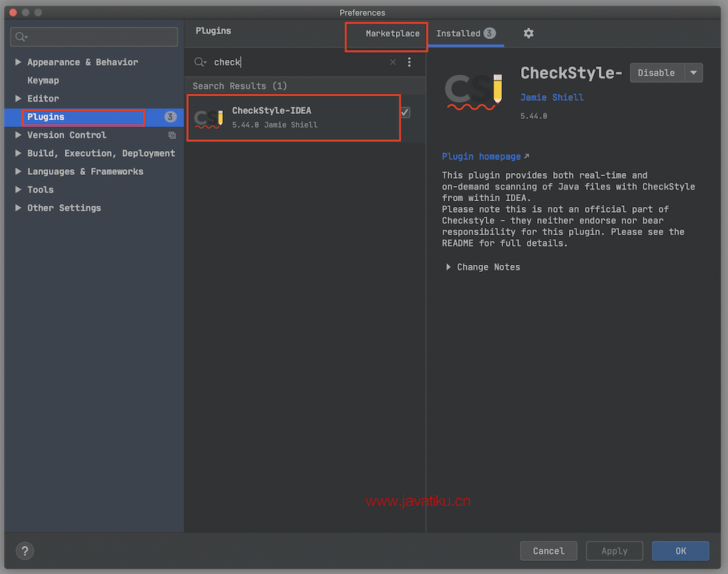Expand the Editor settings tree node

tap(18, 98)
